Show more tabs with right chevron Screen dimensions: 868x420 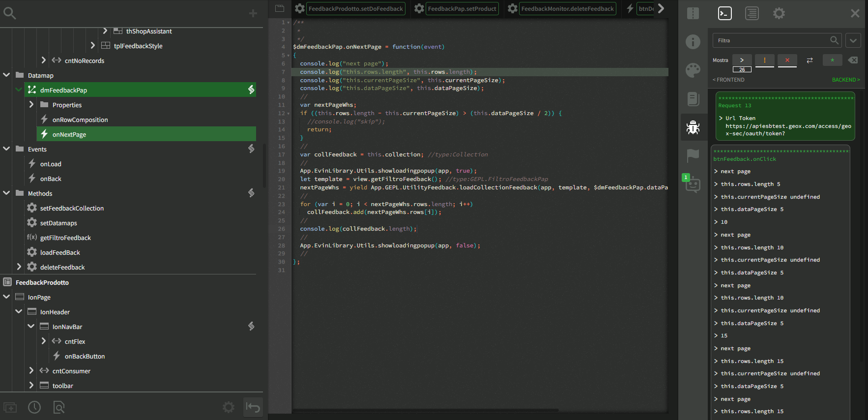(662, 8)
